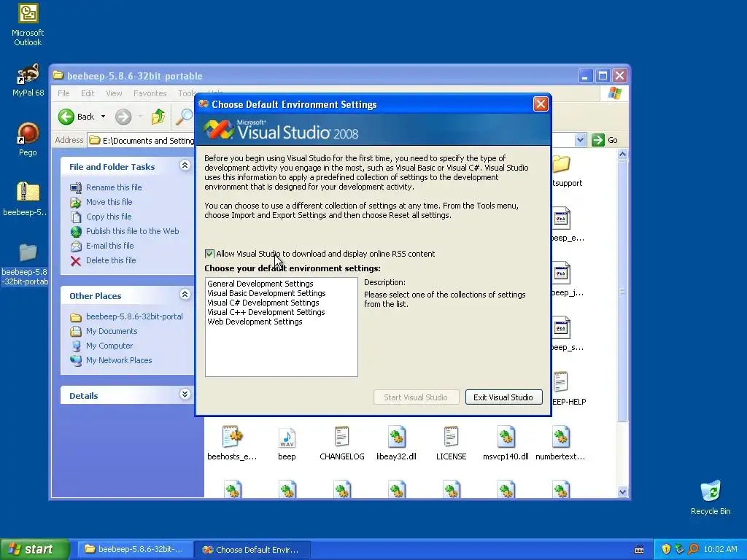Click the Start button on the taskbar
Image resolution: width=747 pixels, height=560 pixels.
[35, 549]
